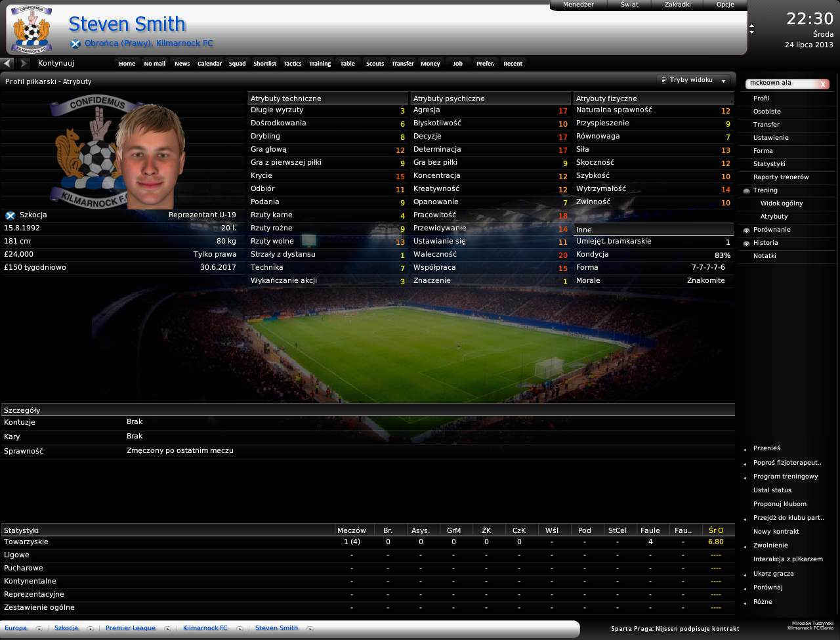Screen dimensions: 840x640
Task: Click the player face portrait
Action: coord(151,158)
